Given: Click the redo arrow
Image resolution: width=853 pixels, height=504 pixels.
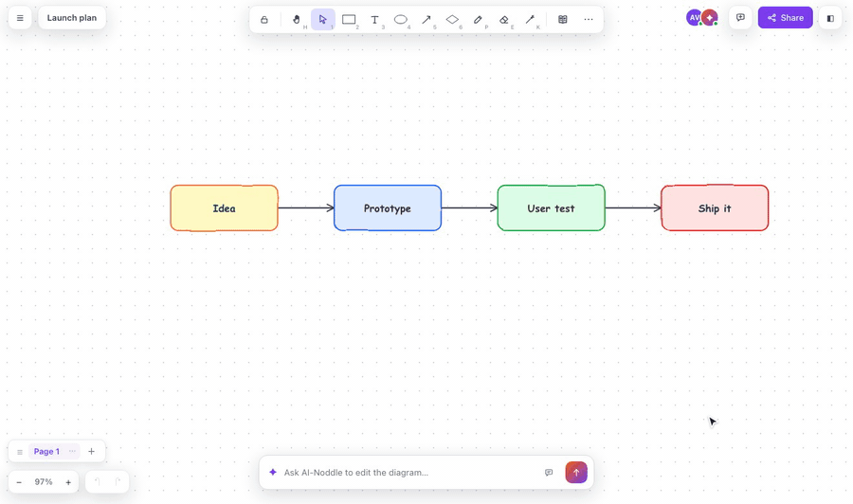Looking at the screenshot, I should pyautogui.click(x=117, y=481).
